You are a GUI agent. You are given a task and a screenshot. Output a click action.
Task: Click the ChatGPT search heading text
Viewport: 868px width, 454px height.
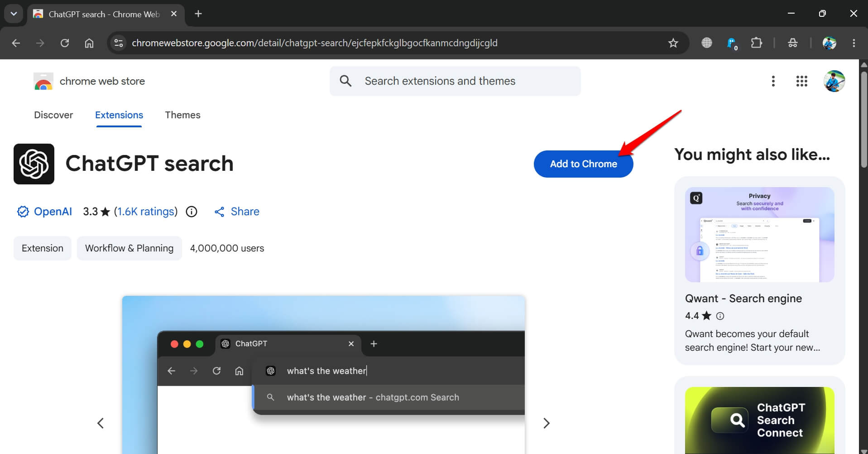click(149, 164)
